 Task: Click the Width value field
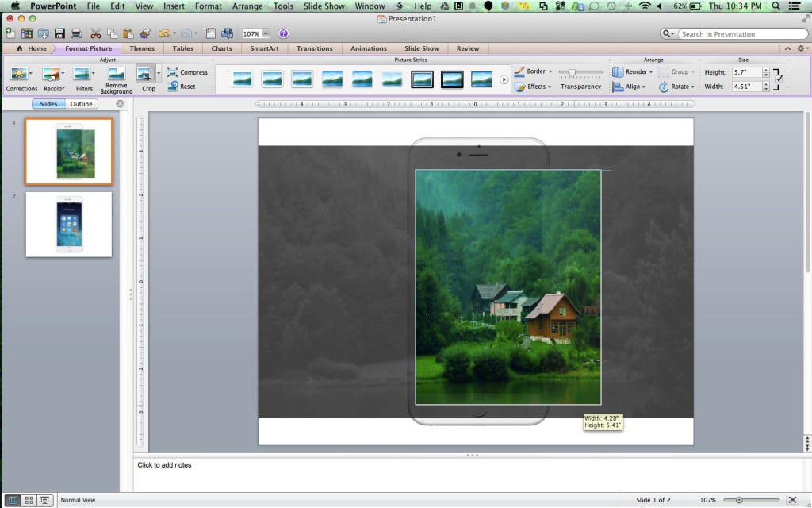(747, 87)
